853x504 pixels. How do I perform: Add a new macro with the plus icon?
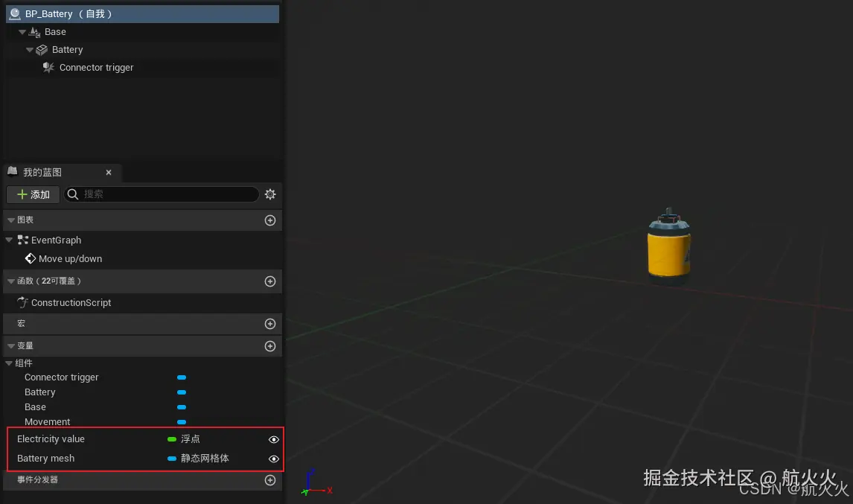[x=269, y=324]
